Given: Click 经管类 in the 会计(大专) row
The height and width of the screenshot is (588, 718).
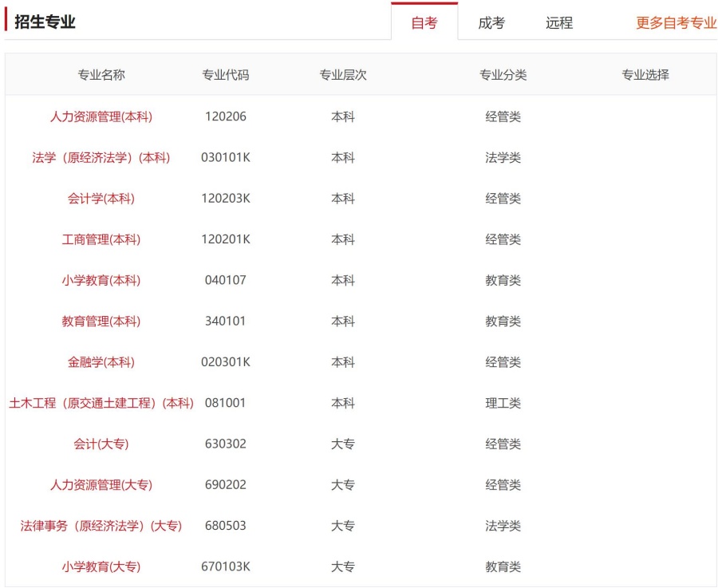Looking at the screenshot, I should tap(503, 444).
